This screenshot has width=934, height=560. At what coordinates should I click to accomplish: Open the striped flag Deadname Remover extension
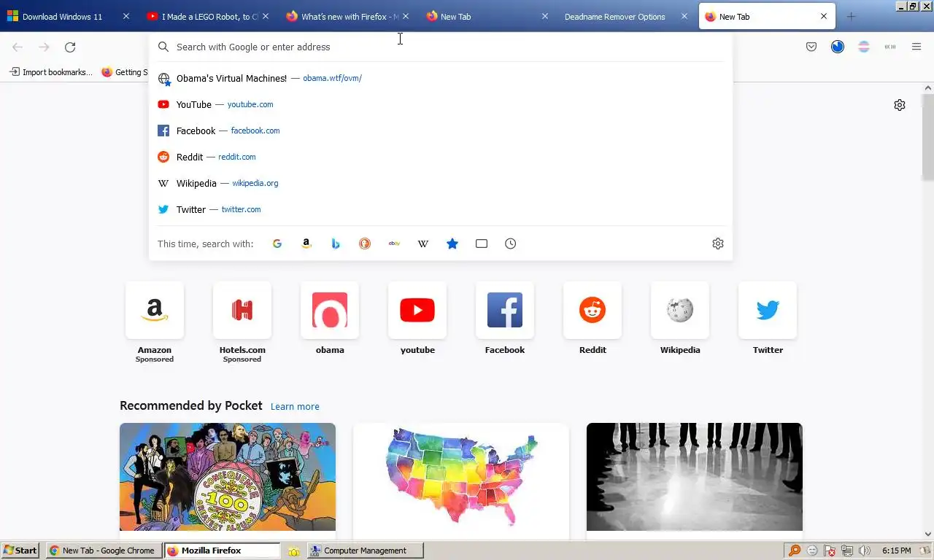pyautogui.click(x=864, y=47)
